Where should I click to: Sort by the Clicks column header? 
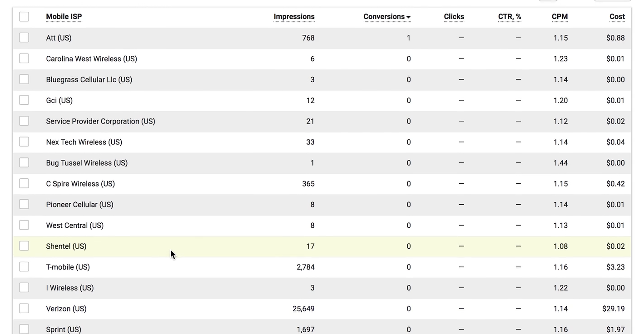[454, 17]
